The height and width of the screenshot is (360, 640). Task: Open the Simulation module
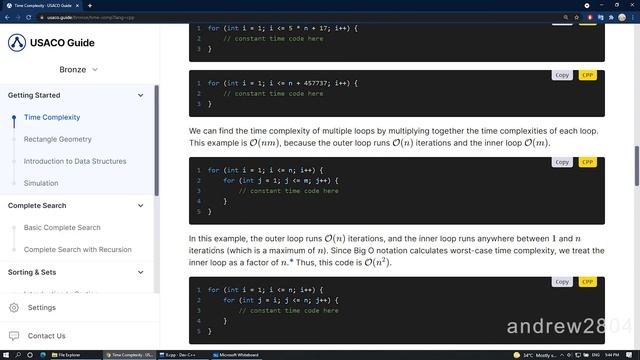41,183
